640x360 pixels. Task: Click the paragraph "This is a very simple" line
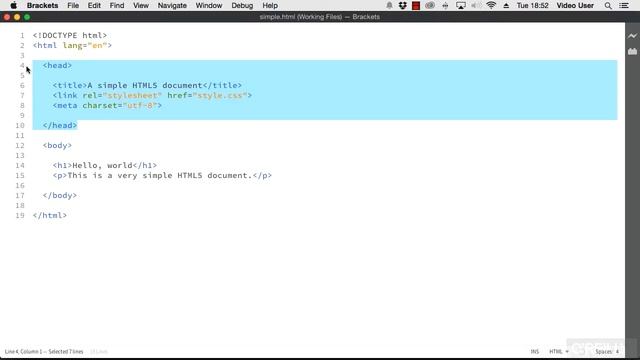click(x=162, y=176)
